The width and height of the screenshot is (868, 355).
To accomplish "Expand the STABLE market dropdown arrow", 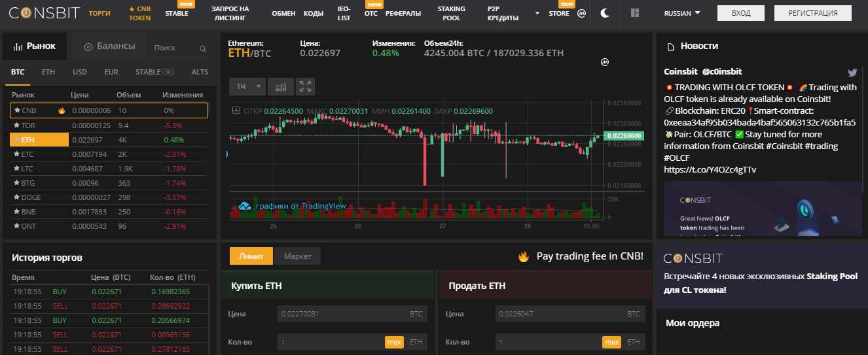I will click(168, 72).
